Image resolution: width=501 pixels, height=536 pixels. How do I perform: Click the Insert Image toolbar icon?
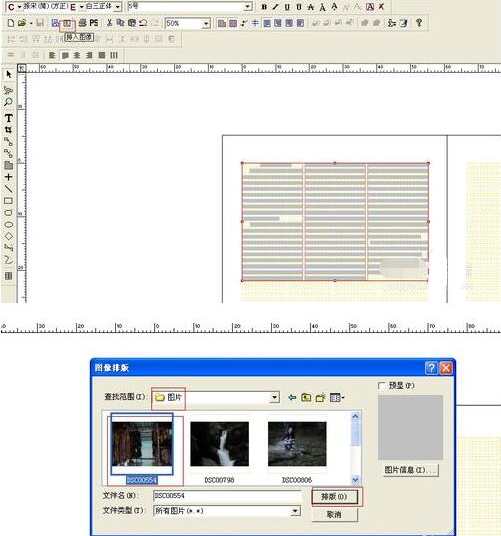click(67, 23)
